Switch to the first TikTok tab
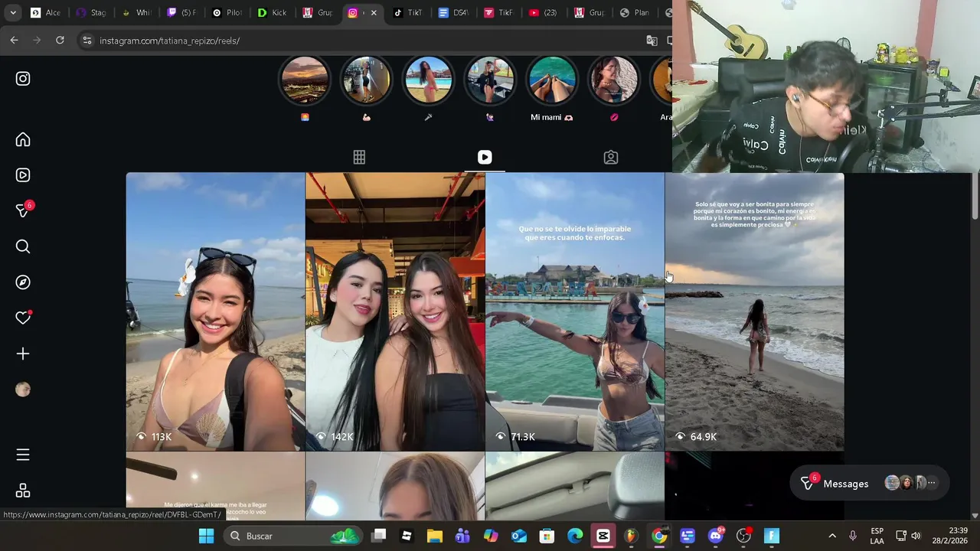This screenshot has width=980, height=551. [407, 13]
